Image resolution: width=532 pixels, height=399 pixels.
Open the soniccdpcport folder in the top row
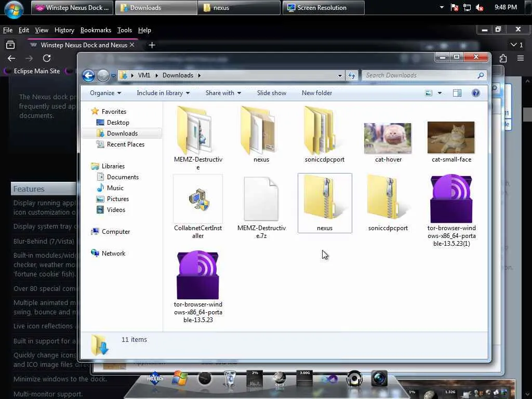[x=324, y=135]
